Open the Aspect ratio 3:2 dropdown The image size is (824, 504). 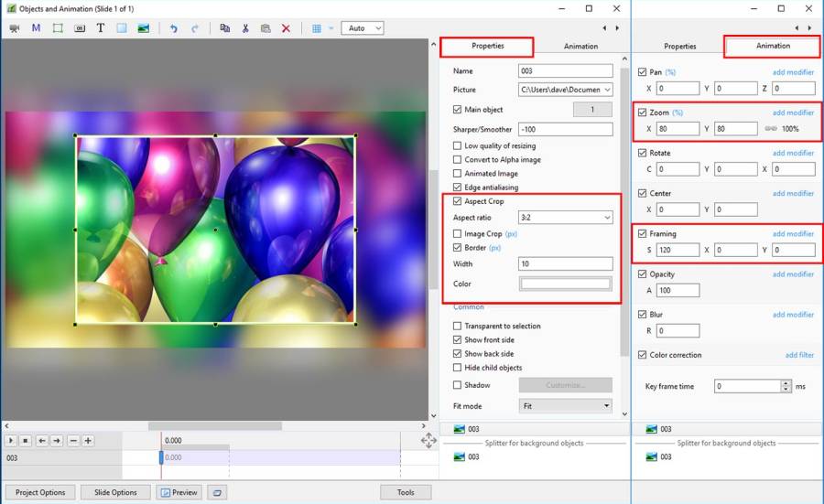[565, 218]
